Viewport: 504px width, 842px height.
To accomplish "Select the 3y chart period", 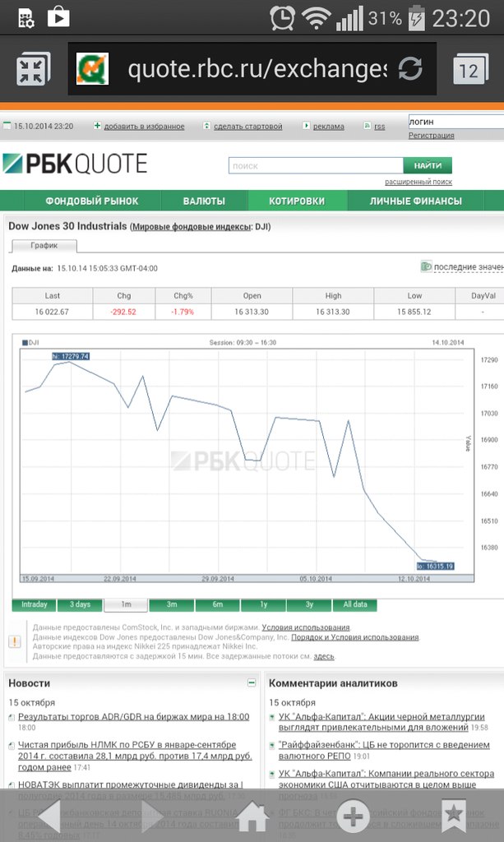I will 309,604.
